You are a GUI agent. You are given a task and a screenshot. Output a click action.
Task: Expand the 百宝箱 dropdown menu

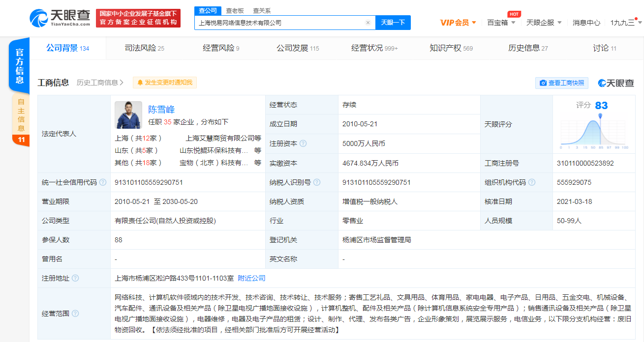coord(501,23)
